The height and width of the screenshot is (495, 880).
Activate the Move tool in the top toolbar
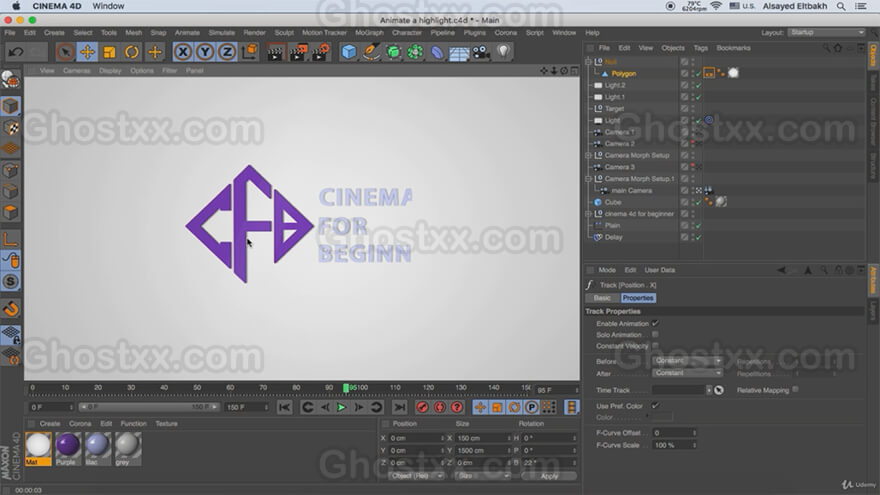[87, 52]
